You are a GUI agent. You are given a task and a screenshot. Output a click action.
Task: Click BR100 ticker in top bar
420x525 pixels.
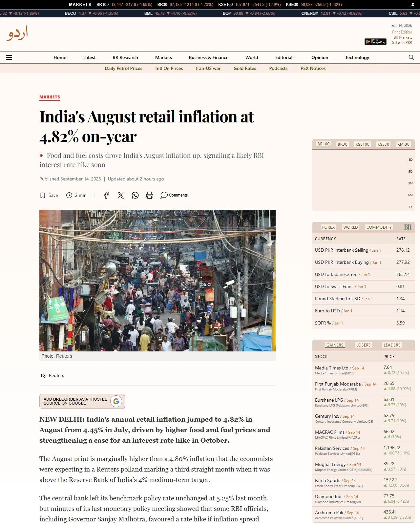[124, 5]
